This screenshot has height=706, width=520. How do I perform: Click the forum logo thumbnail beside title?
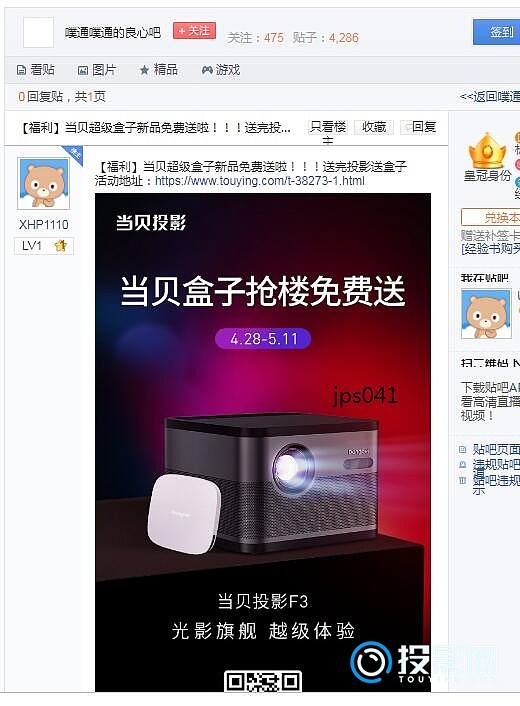38,32
